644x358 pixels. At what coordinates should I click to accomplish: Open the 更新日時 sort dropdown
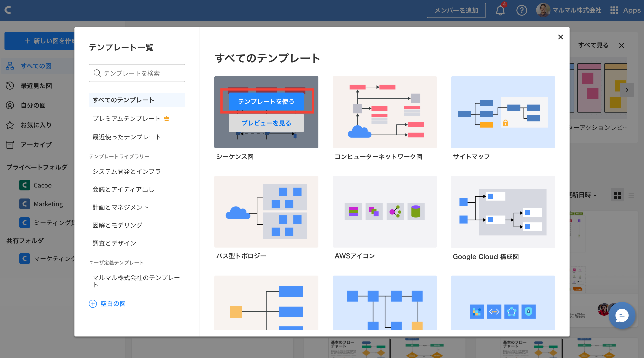583,195
